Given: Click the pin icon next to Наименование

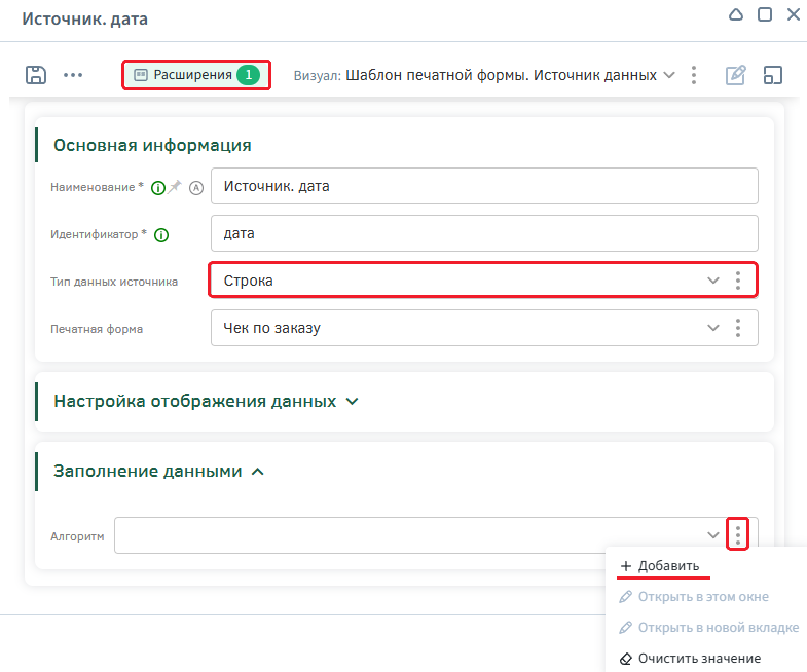Looking at the screenshot, I should [175, 186].
